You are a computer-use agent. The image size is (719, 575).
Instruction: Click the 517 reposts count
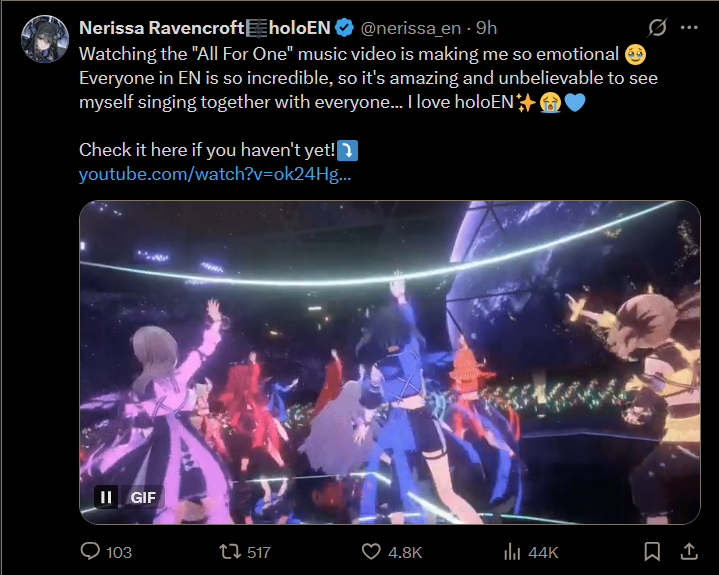coord(261,552)
